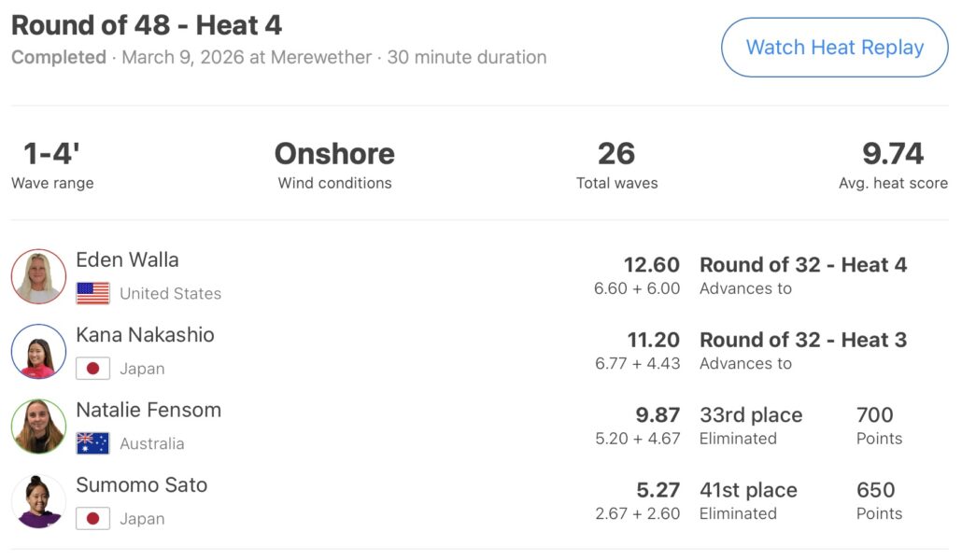Click the United States flag icon
Screen dimensions: 962x560
[92, 293]
